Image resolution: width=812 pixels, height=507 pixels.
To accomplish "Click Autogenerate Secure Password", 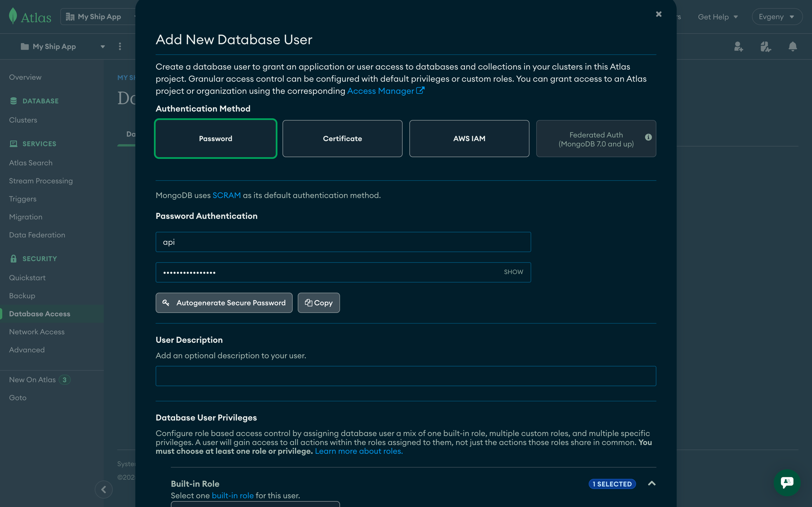I will [x=224, y=303].
